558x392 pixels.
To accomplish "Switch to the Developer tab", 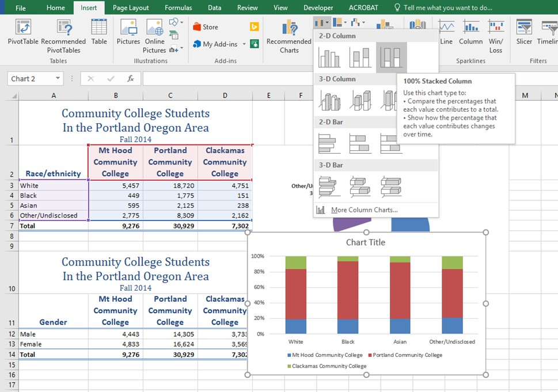I will 318,7.
